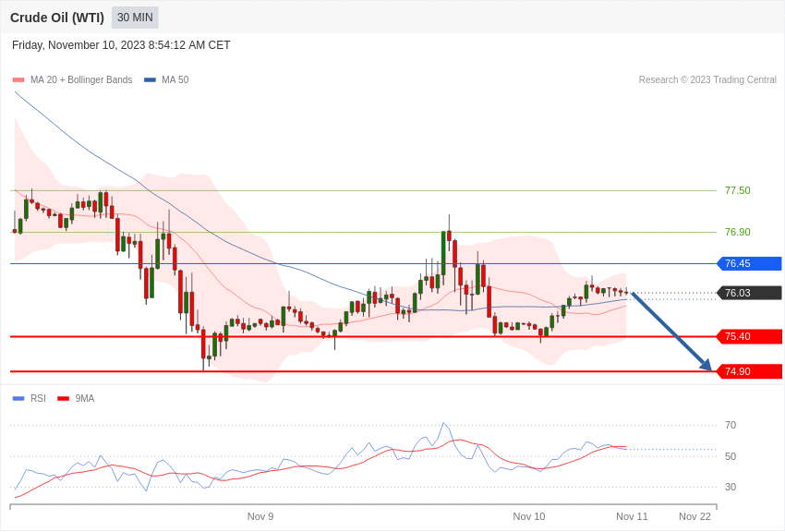Click the RSI 50 axis label

click(x=731, y=456)
